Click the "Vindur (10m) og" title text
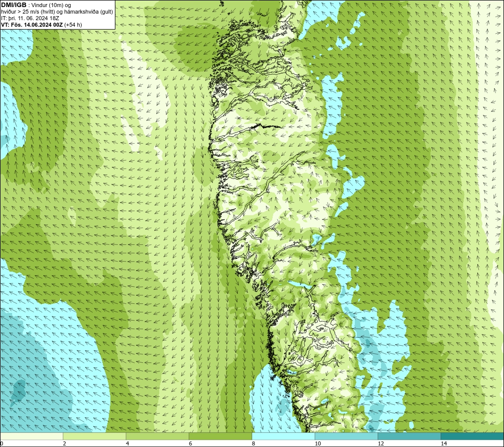This screenshot has width=504, height=447. (x=51, y=6)
